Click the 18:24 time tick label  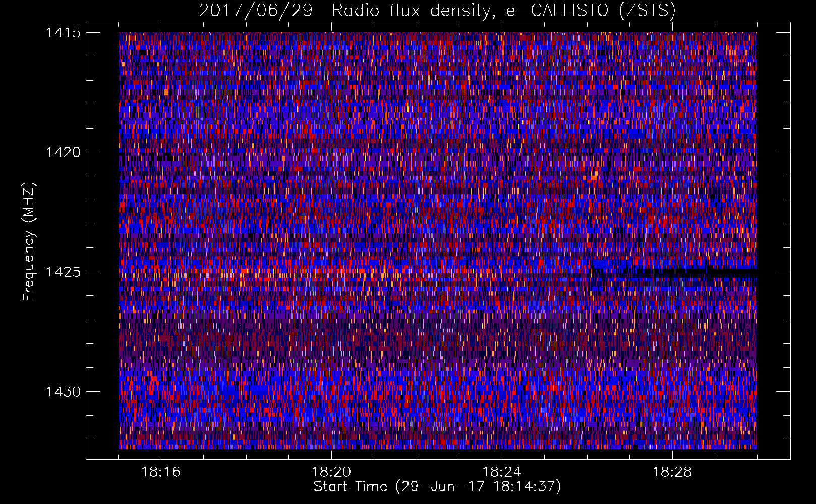point(502,472)
